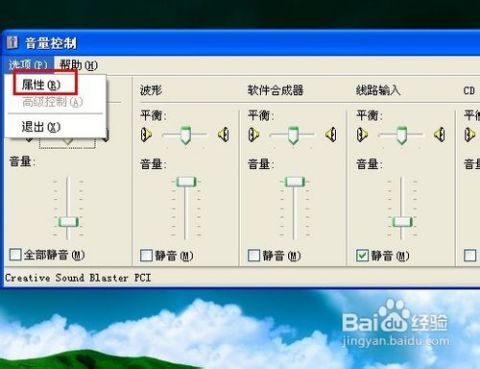Click the 线路输入 channel label
The image size is (480, 369).
pos(378,90)
